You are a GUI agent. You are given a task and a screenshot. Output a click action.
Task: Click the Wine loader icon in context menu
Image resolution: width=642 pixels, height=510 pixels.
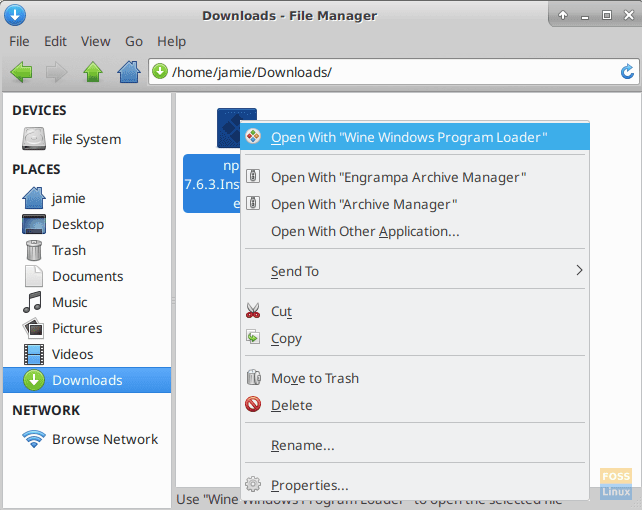coord(253,136)
